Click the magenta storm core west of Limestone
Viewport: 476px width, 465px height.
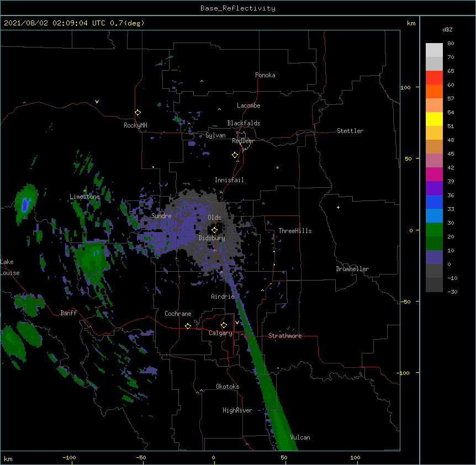click(x=24, y=206)
